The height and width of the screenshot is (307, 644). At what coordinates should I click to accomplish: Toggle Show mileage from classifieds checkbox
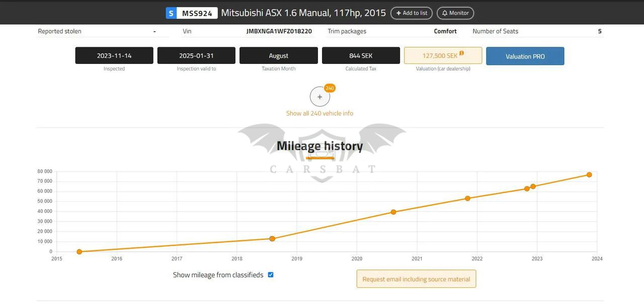tap(271, 275)
